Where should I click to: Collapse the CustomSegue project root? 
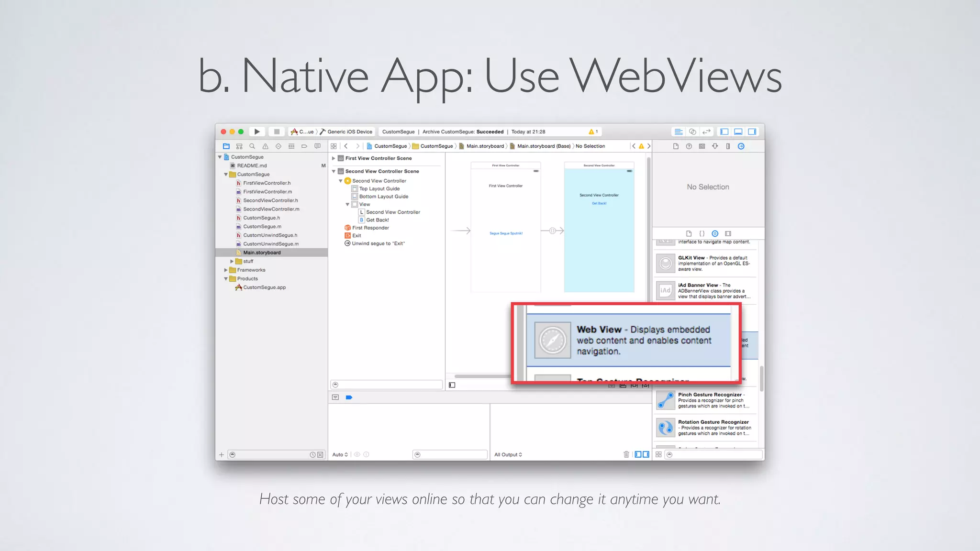tap(220, 157)
